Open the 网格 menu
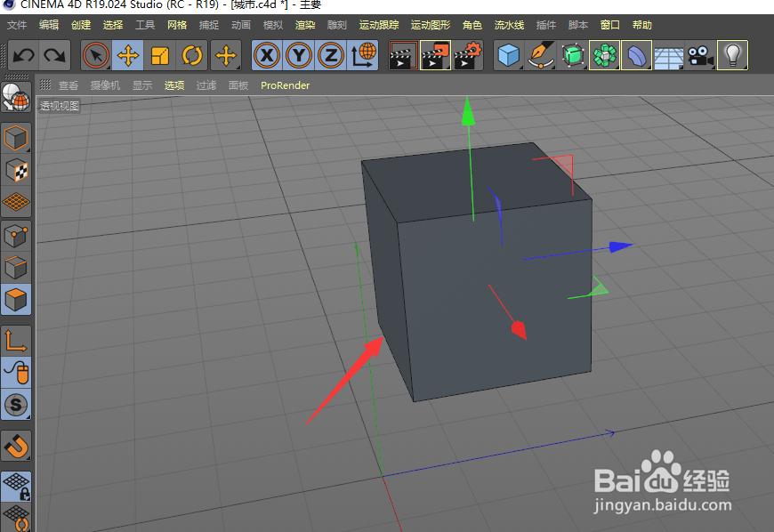Viewport: 774px width, 532px height. click(x=177, y=25)
